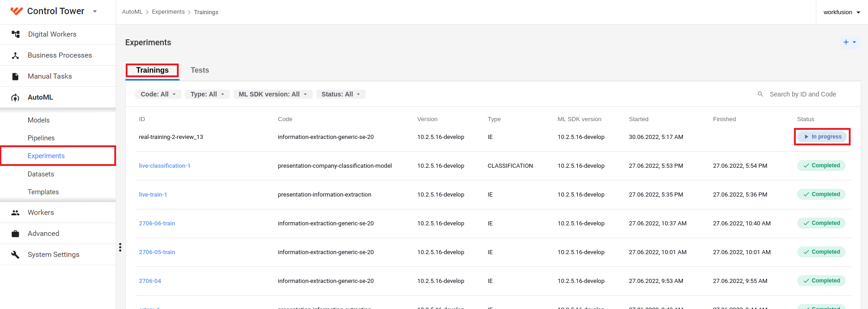Image resolution: width=868 pixels, height=309 pixels.
Task: Expand the Control Tower dropdown arrow
Action: pyautogui.click(x=95, y=11)
